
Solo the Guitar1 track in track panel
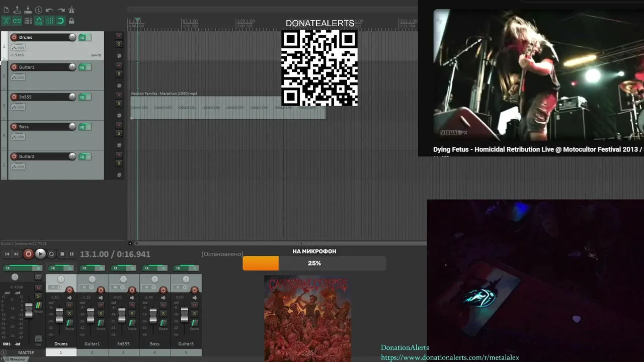[x=119, y=74]
